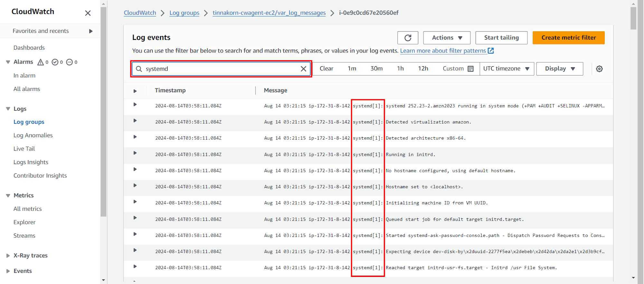Select the Custom time range option
Screen dimensions: 644x284
[458, 69]
